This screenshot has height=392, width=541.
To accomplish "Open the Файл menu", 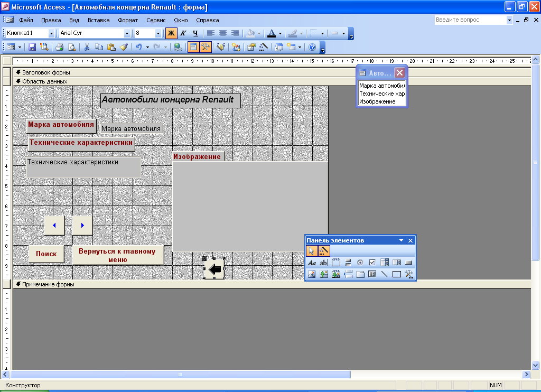I will pos(26,20).
